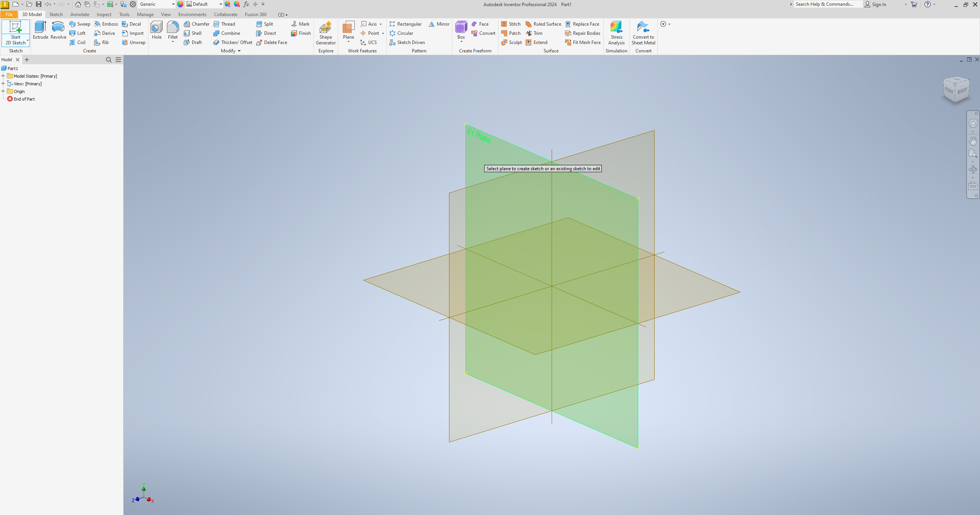Open the Decal tool

(131, 24)
